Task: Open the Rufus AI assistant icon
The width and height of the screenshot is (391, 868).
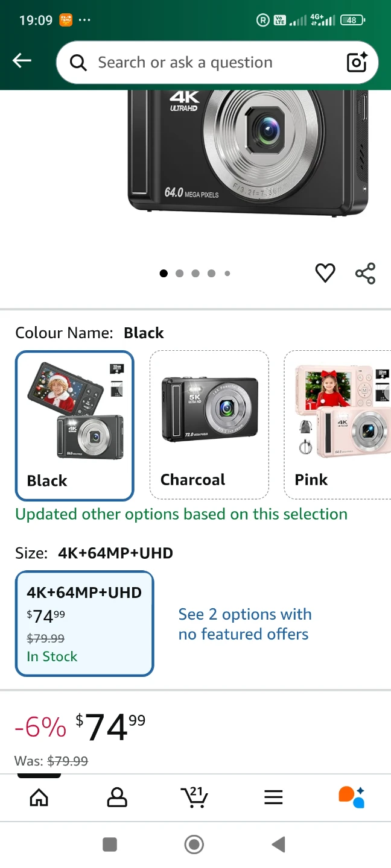Action: pyautogui.click(x=351, y=797)
